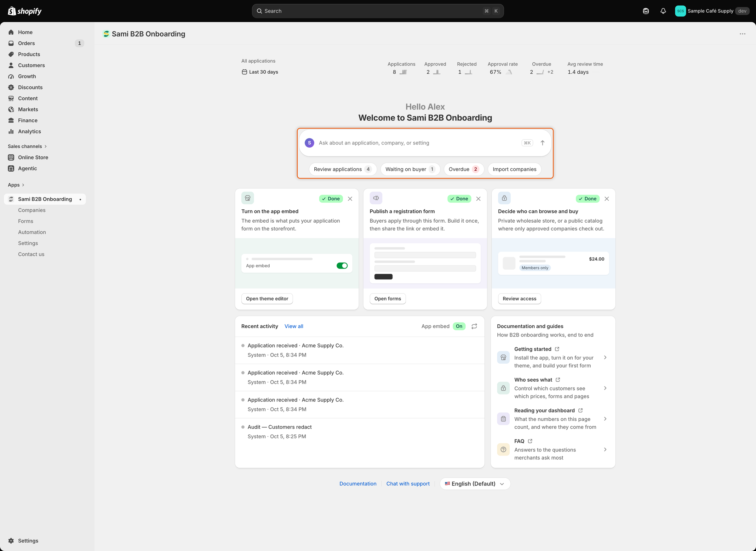Click the Analytics bar chart icon

(x=11, y=131)
